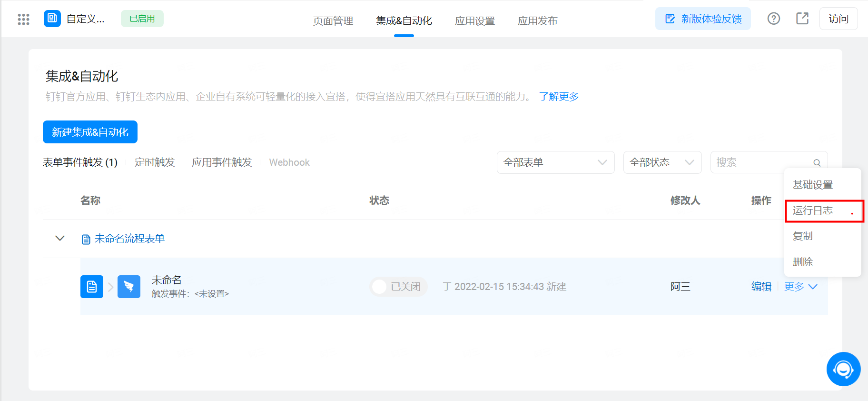Image resolution: width=868 pixels, height=401 pixels.
Task: Expand the 全部状态 dropdown
Action: pos(662,162)
